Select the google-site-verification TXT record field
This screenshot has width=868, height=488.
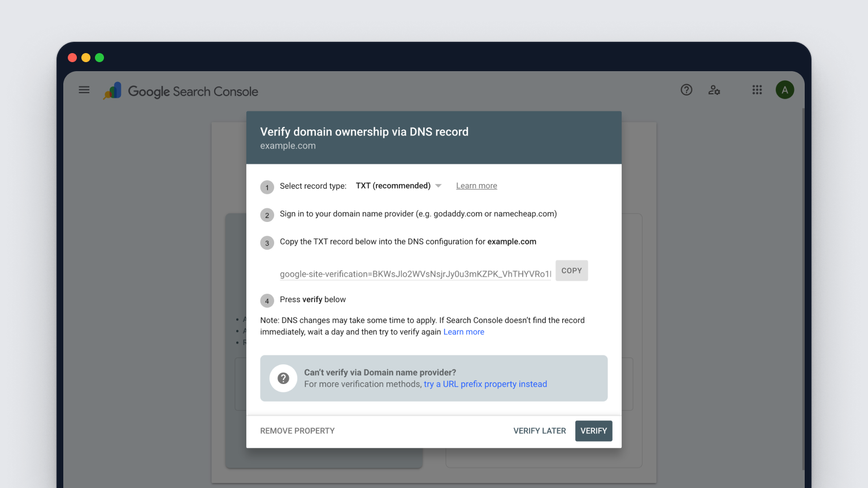coord(415,273)
